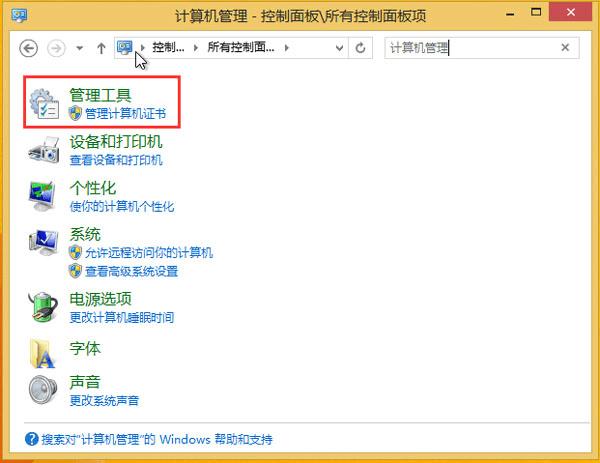This screenshot has height=463, width=600.
Task: Open the 声音 speaker icon
Action: (43, 390)
